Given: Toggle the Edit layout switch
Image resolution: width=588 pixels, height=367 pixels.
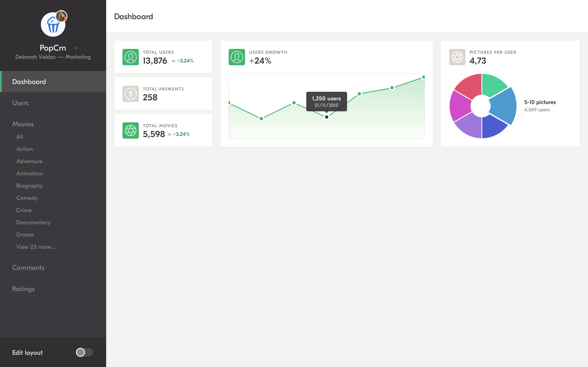Looking at the screenshot, I should click(x=84, y=352).
